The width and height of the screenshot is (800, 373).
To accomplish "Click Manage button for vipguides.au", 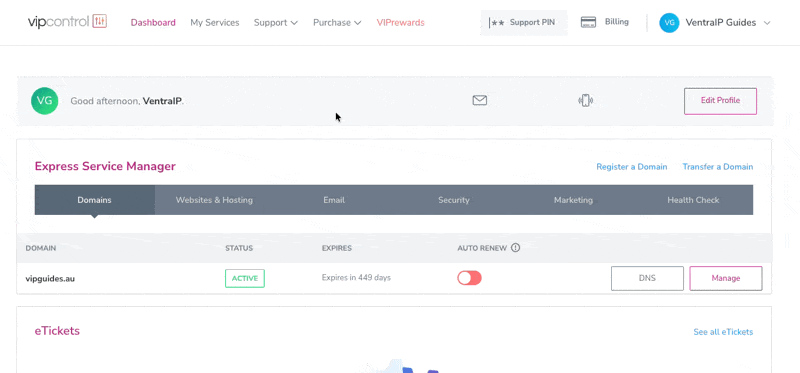I will click(726, 278).
